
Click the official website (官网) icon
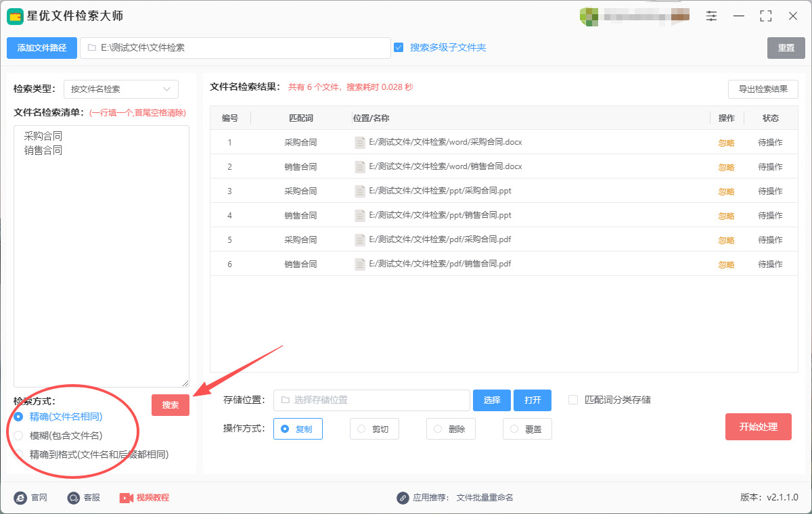[x=20, y=498]
